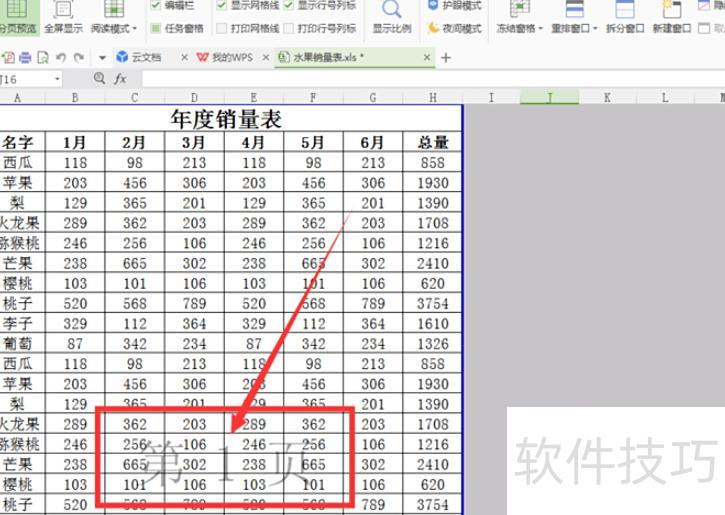Open the 阅读模式 dropdown arrow
The width and height of the screenshot is (725, 515).
tap(135, 29)
